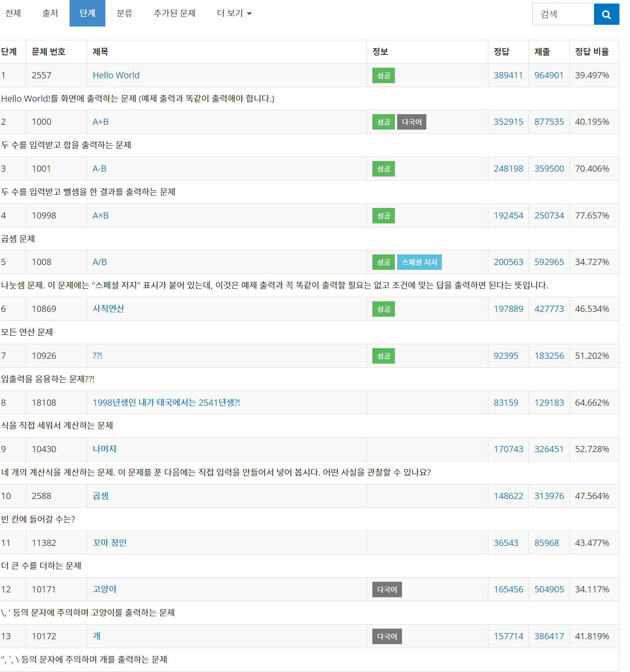Click 성공 badge in ??! row
630x672 pixels.
[x=383, y=356]
